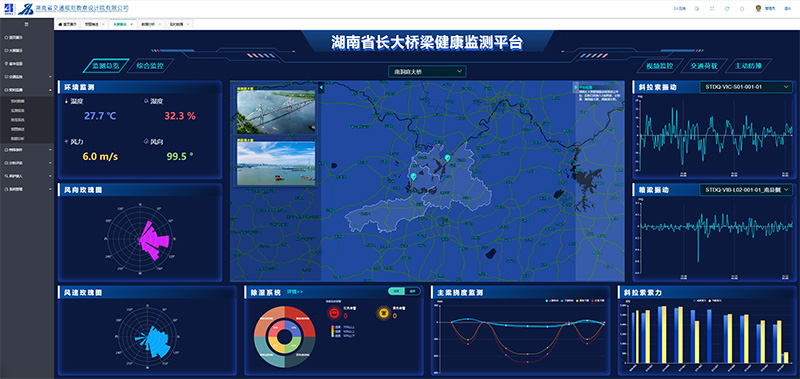Select the upper bridge marker on the map
The width and height of the screenshot is (800, 379).
[x=448, y=158]
